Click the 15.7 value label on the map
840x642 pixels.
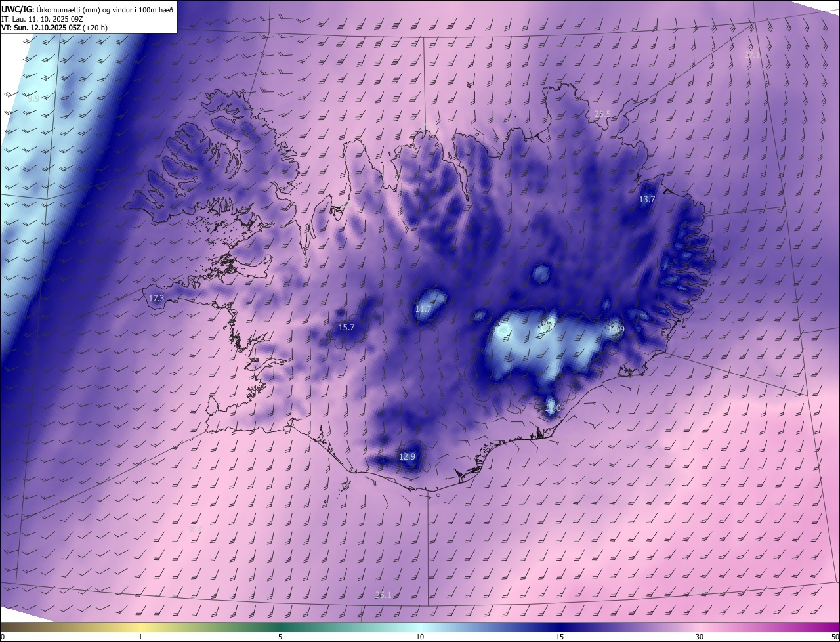pyautogui.click(x=346, y=327)
